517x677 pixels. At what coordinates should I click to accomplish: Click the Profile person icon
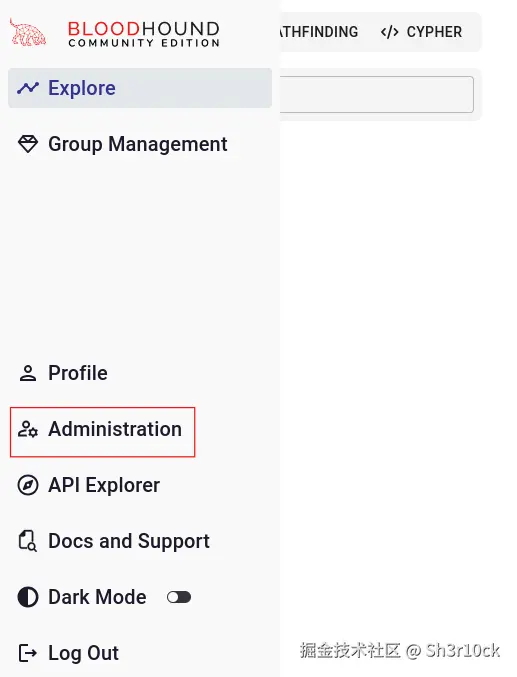point(28,373)
